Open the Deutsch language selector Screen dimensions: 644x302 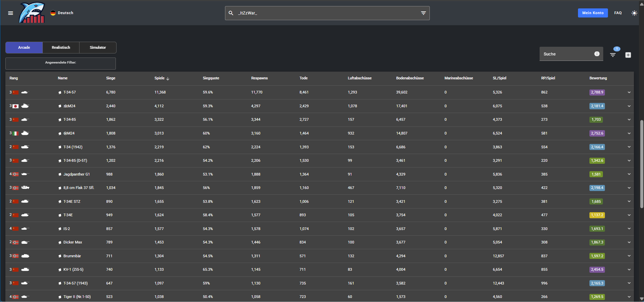62,13
